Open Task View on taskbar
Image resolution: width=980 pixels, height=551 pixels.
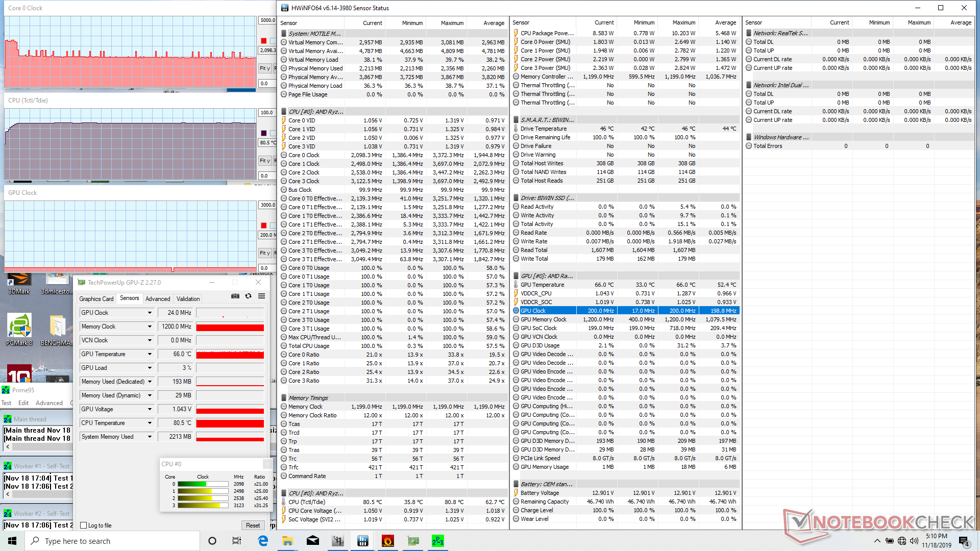237,541
